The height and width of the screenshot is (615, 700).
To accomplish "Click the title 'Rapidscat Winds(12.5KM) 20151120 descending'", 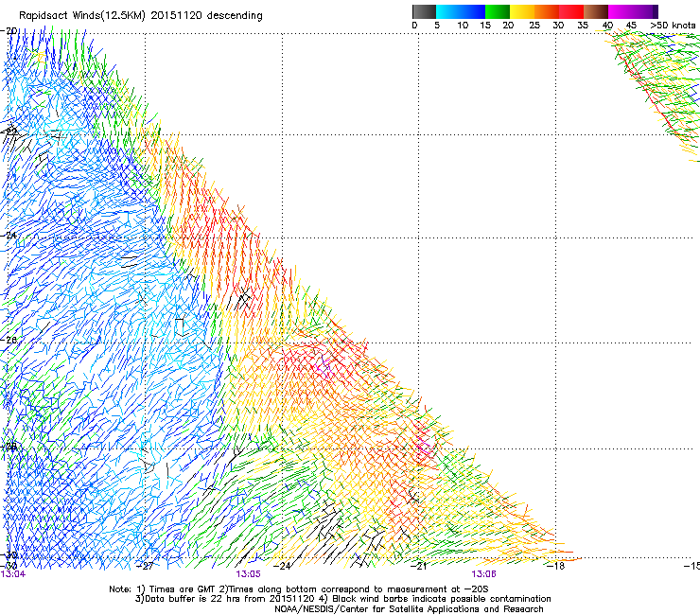I will click(141, 16).
